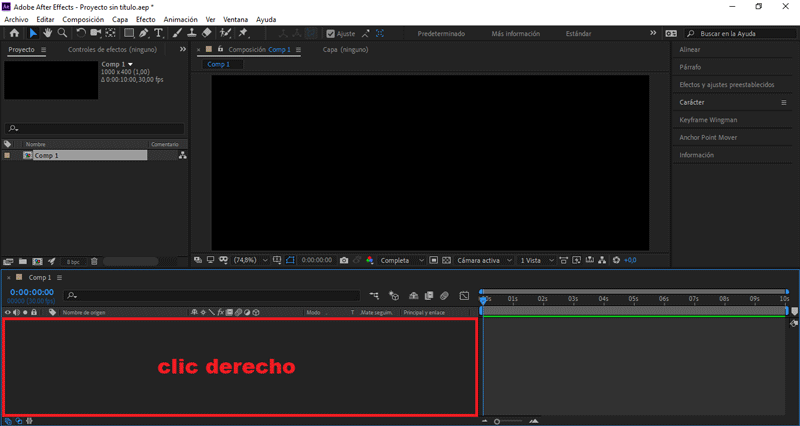The height and width of the screenshot is (426, 800).
Task: Toggle the viewer lock icon on Composition tab
Action: 220,49
